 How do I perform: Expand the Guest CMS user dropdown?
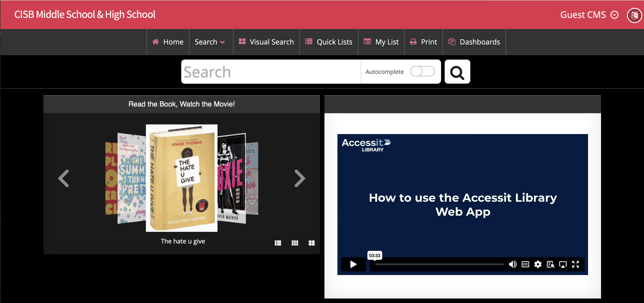(x=589, y=15)
